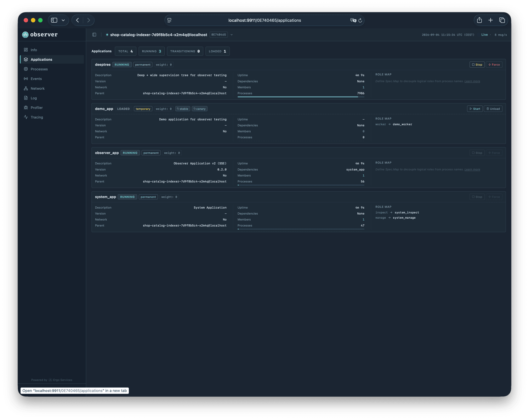Open deeptree Members count link
529x420 pixels.
pos(363,87)
